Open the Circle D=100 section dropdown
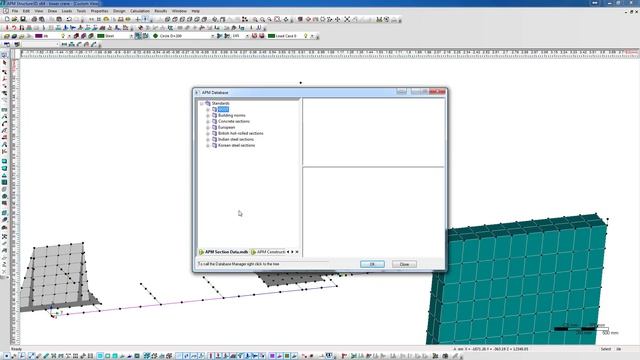The image size is (640, 360). pyautogui.click(x=212, y=36)
